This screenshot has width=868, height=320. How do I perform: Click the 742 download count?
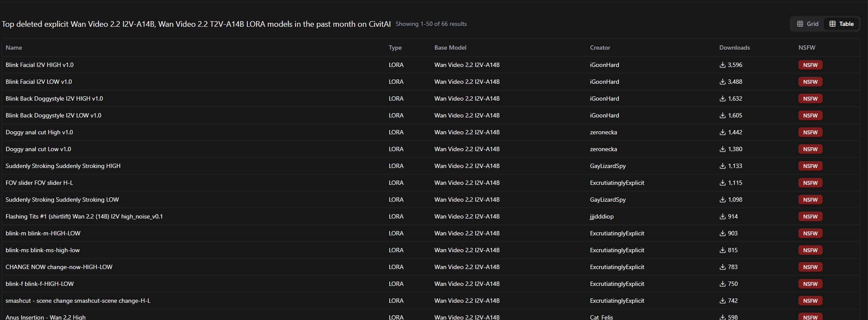coord(733,301)
